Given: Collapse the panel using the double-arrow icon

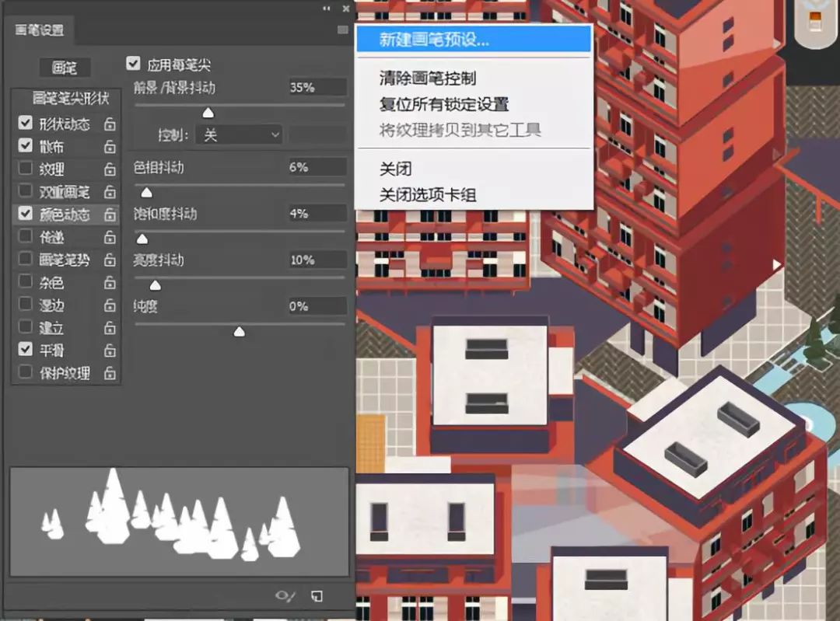Looking at the screenshot, I should (327, 8).
